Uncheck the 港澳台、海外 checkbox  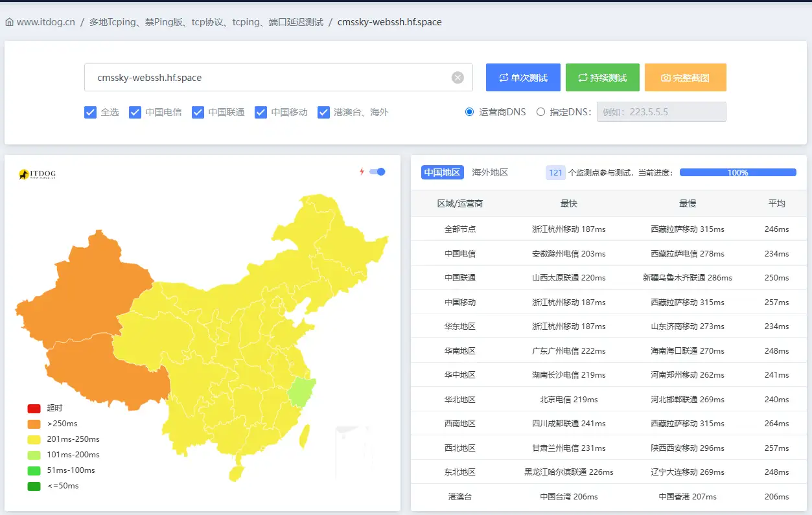click(x=323, y=112)
